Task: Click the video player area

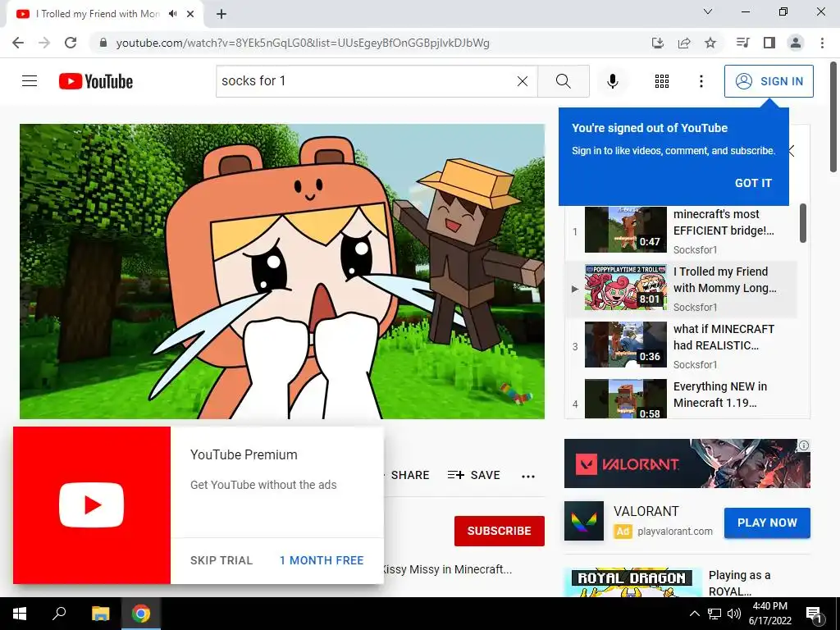Action: click(282, 272)
